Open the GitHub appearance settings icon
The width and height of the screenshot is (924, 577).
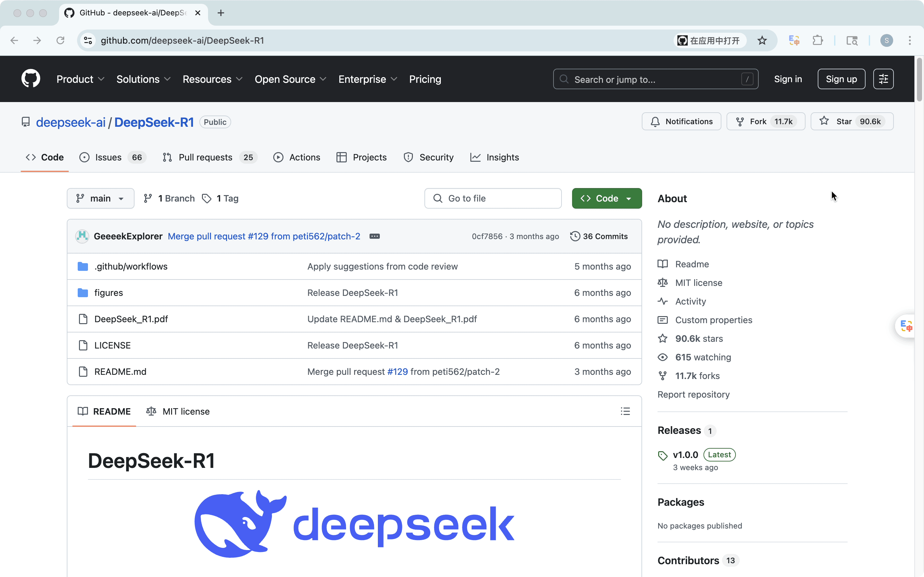883,79
